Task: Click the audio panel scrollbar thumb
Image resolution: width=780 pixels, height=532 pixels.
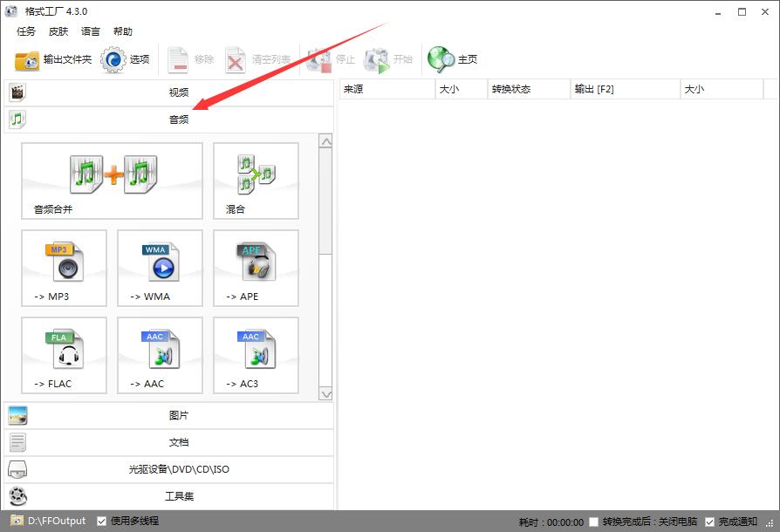Action: point(325,201)
